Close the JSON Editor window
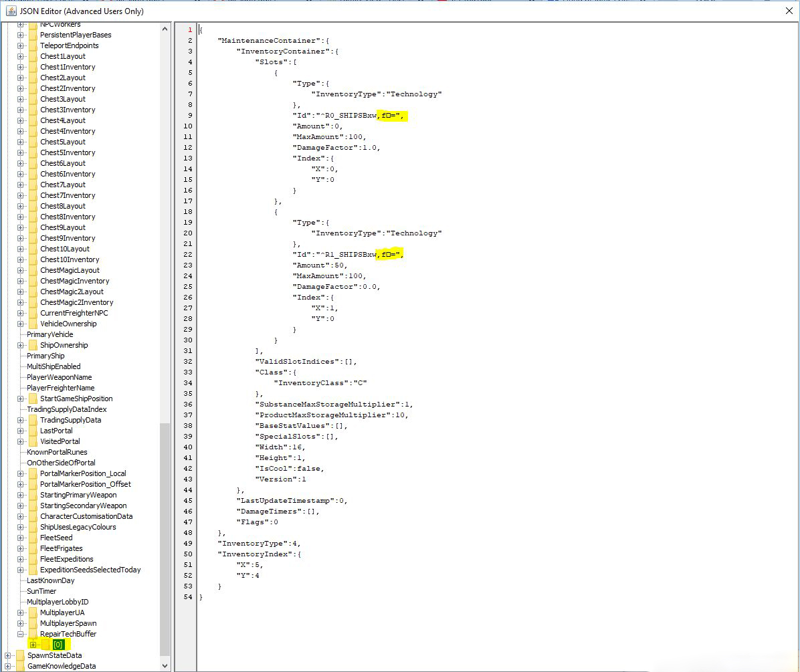The image size is (800, 672). coord(788,11)
